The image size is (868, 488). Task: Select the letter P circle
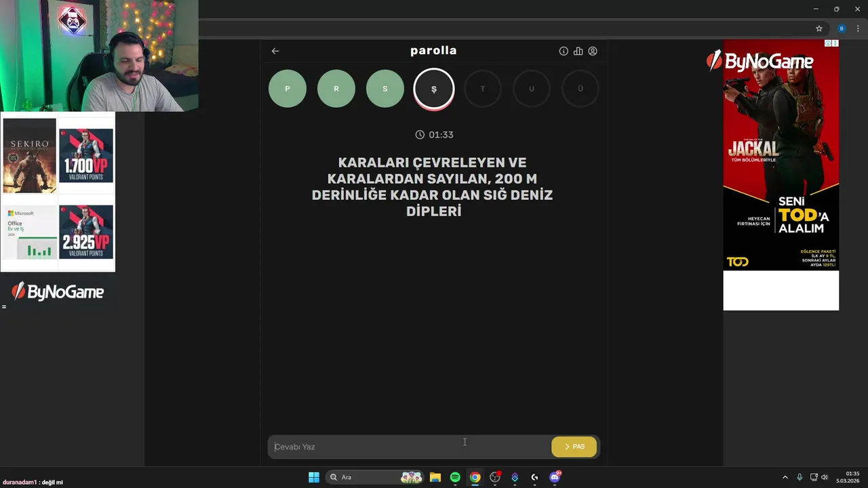coord(288,89)
